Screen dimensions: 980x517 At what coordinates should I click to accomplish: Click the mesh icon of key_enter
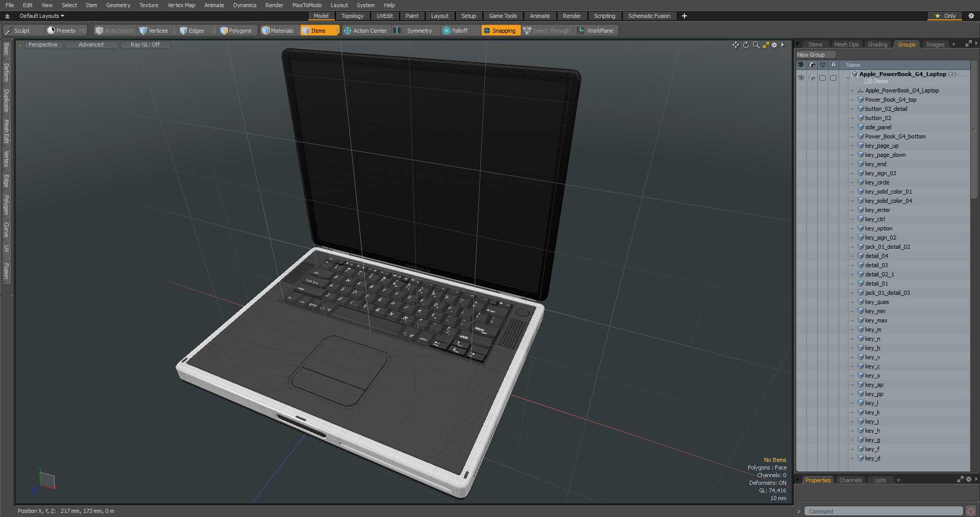point(861,210)
